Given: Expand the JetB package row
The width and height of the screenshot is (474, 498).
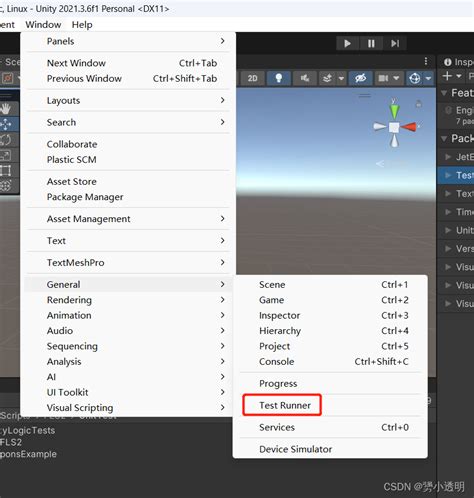Looking at the screenshot, I should coord(448,157).
